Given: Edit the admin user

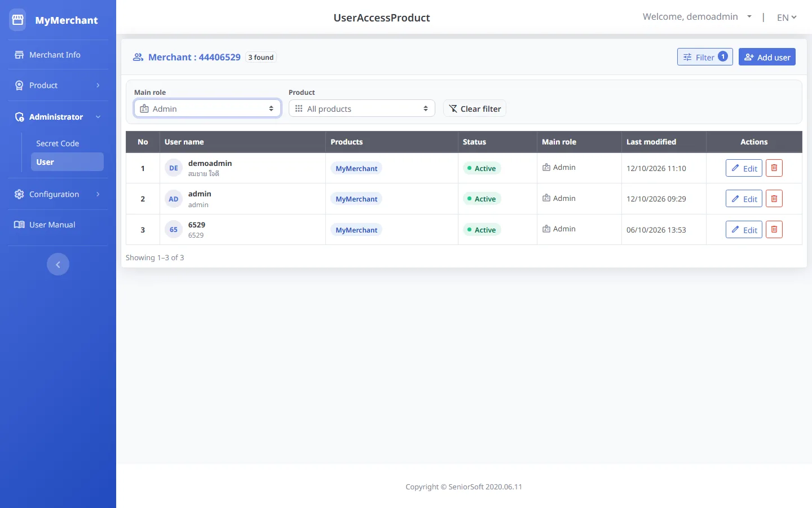Looking at the screenshot, I should pos(744,199).
